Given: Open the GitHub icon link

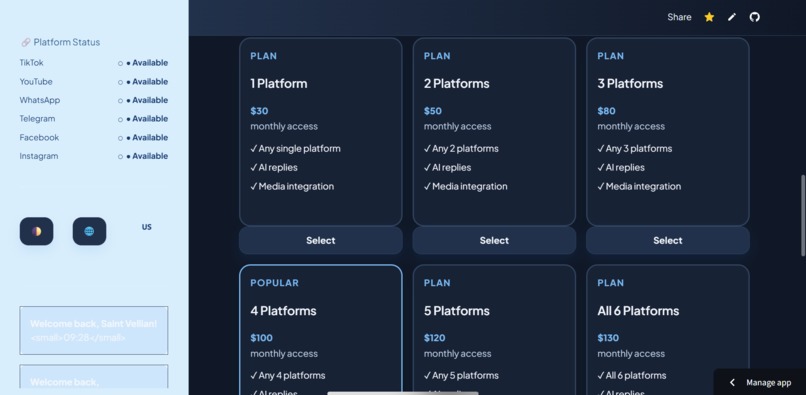Looking at the screenshot, I should (x=755, y=17).
